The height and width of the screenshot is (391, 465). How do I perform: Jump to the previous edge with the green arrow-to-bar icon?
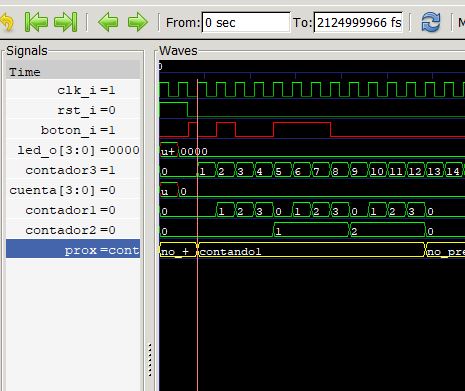36,22
